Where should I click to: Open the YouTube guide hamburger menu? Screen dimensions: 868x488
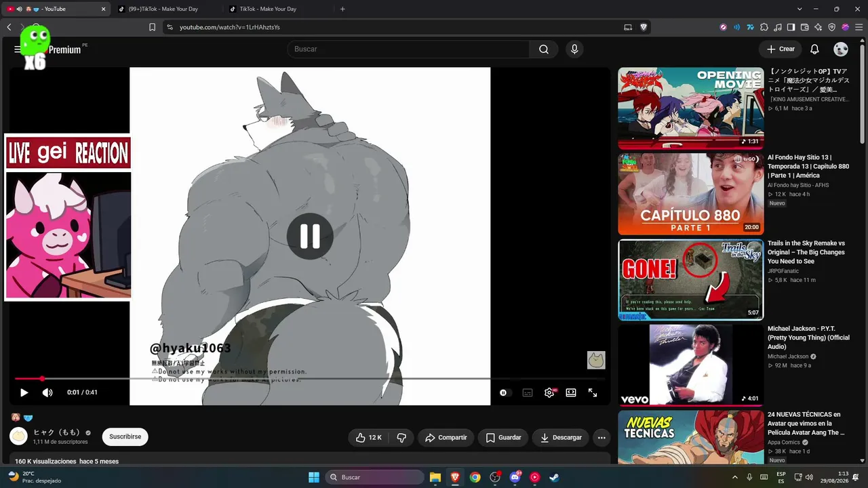[17, 49]
